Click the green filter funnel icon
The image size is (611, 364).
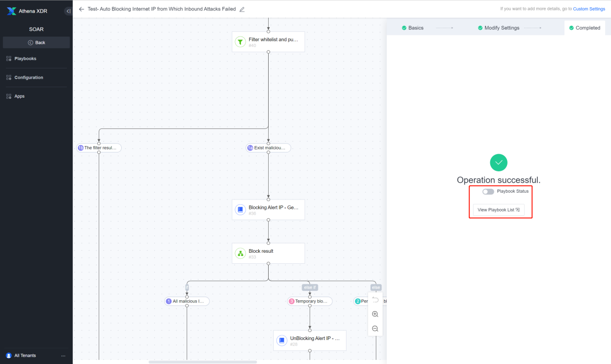point(240,42)
